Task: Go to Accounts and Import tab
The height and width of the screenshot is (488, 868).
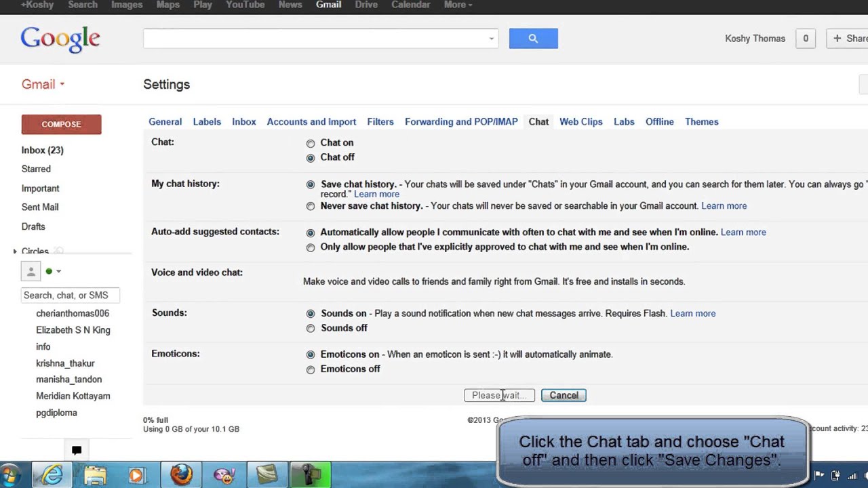Action: pyautogui.click(x=311, y=122)
